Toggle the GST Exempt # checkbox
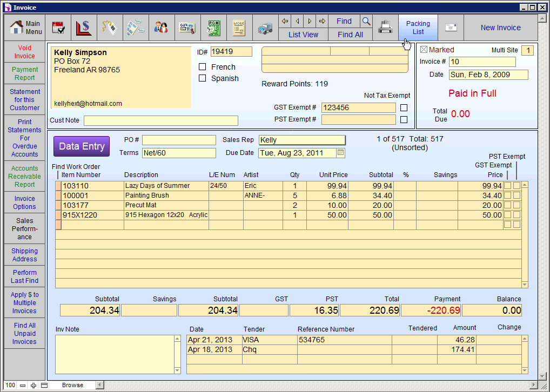Viewport: 550px width, 392px height. (x=404, y=107)
